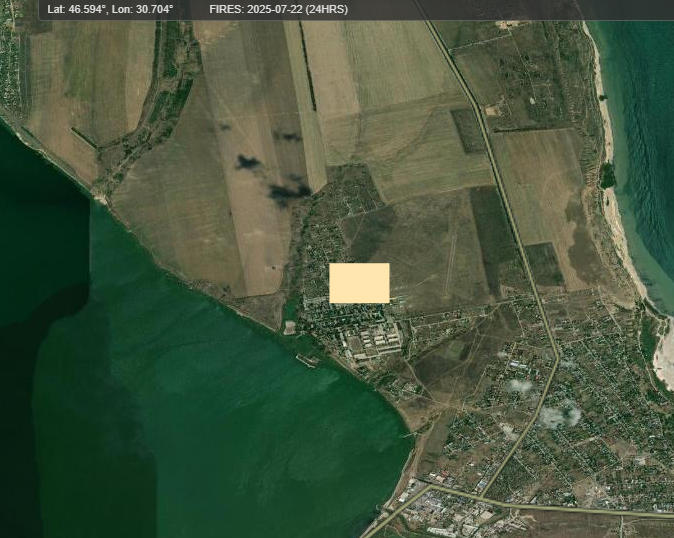Click the FIRES 2025-07-22 (24HRS) label
Screen dimensions: 674x538
(279, 9)
